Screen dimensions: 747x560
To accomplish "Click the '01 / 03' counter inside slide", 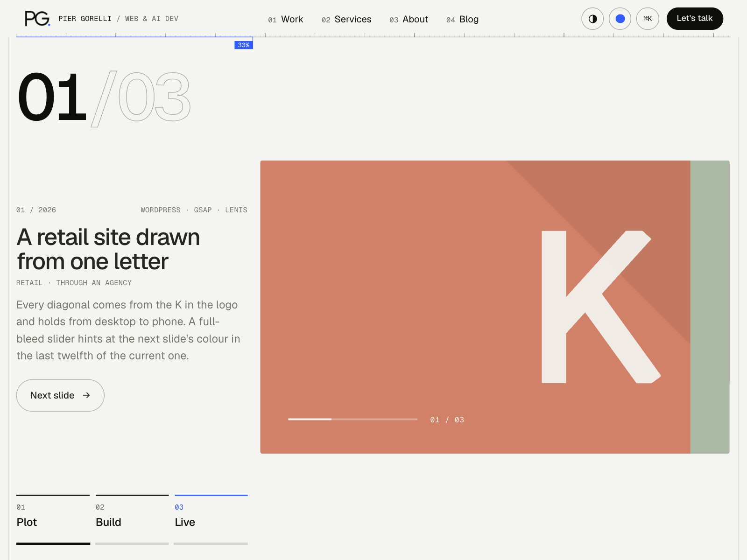I will (x=447, y=420).
